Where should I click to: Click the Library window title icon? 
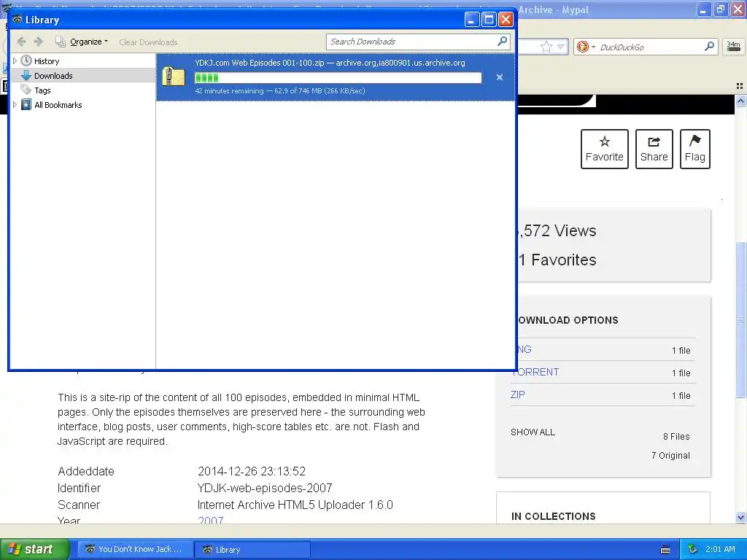tap(18, 20)
